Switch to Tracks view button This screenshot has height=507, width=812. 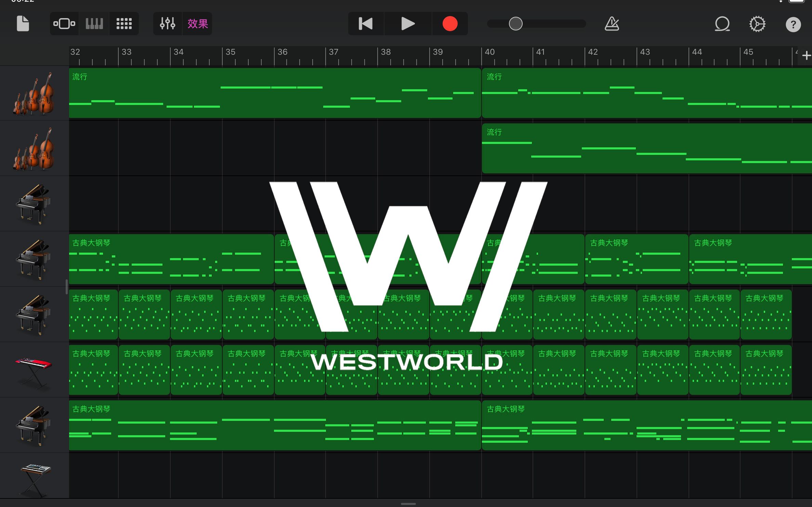(64, 24)
